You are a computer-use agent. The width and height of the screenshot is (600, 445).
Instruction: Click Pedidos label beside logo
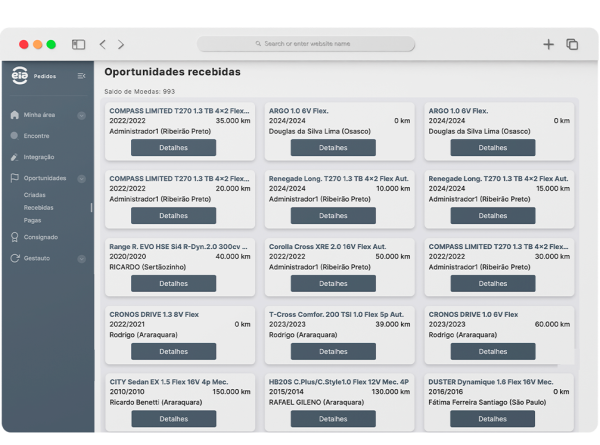point(45,76)
